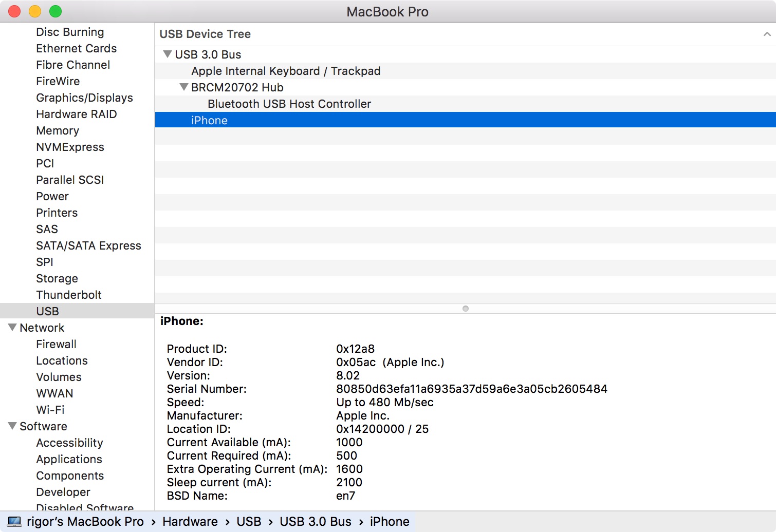The width and height of the screenshot is (776, 532).
Task: Select Apple Internal Keyboard / Trackpad row
Action: [x=466, y=71]
